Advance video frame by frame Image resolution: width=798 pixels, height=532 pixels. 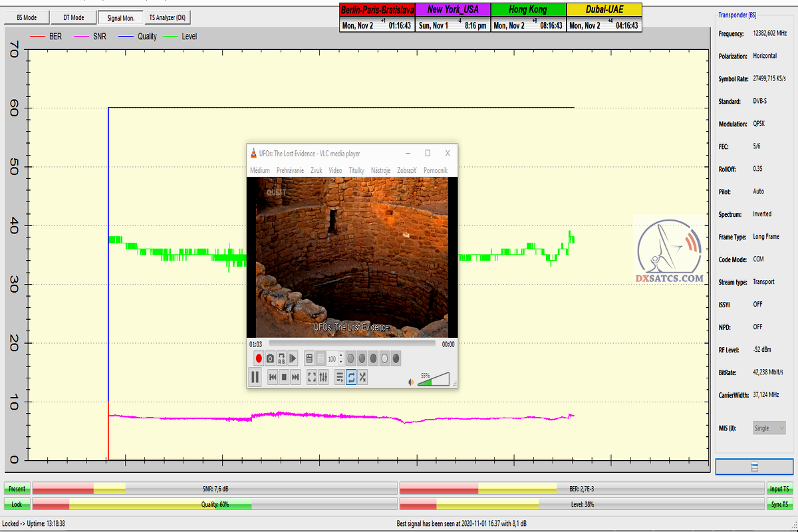point(293,358)
